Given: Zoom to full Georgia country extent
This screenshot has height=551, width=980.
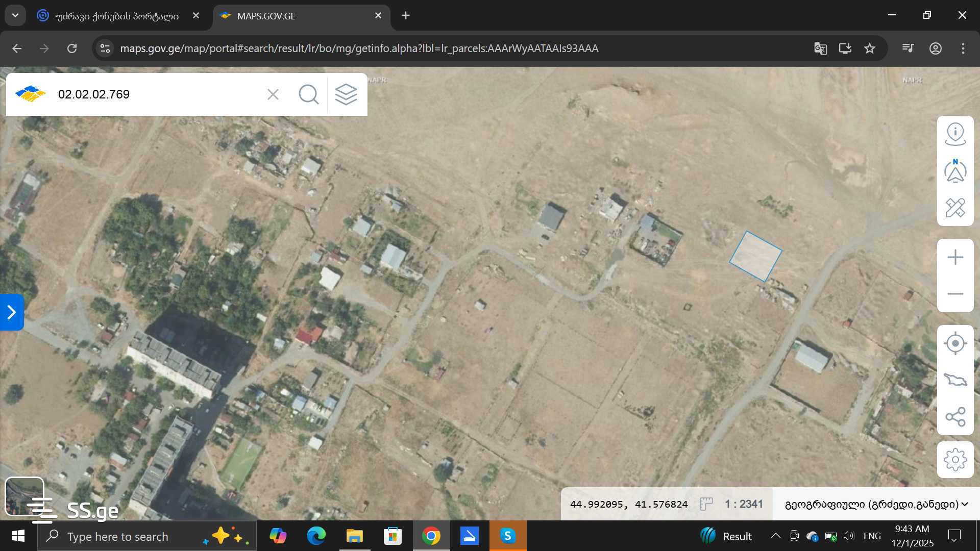Looking at the screenshot, I should [x=955, y=380].
